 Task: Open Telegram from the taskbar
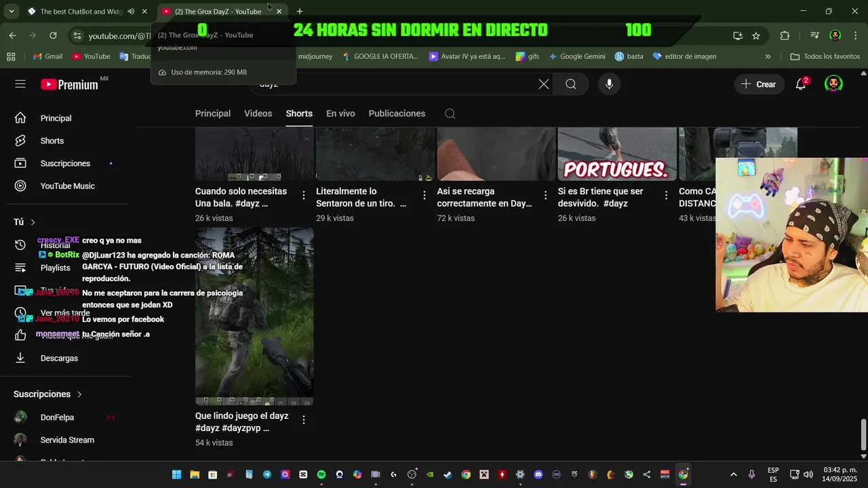tap(267, 474)
